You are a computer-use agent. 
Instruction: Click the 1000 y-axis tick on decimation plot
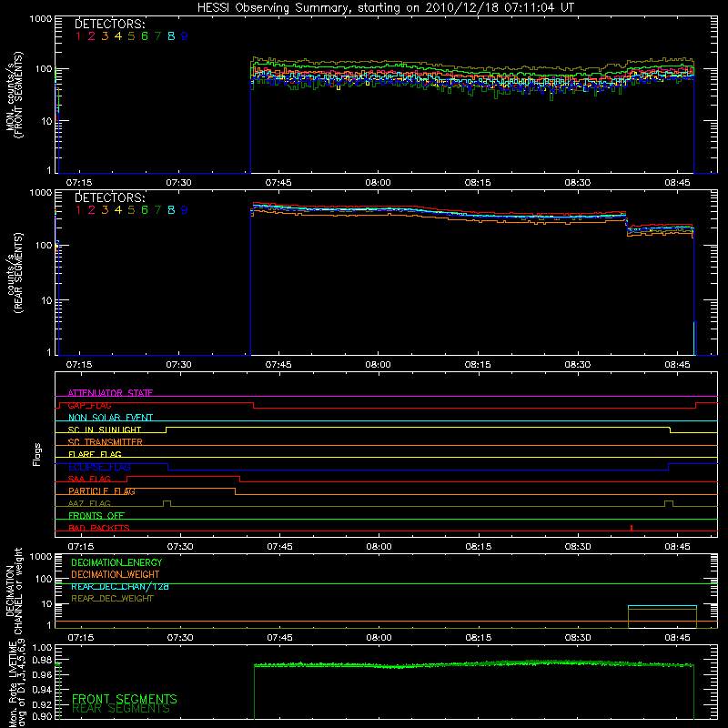[41, 556]
